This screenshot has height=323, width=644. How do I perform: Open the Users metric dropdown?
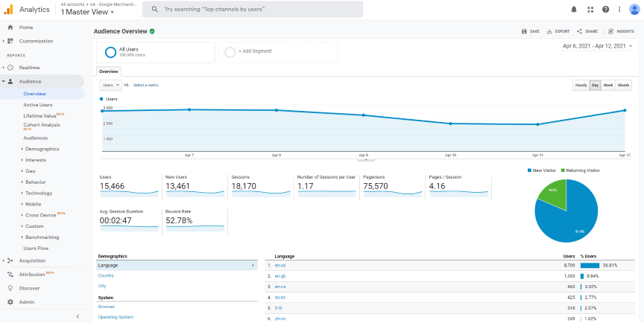click(110, 85)
